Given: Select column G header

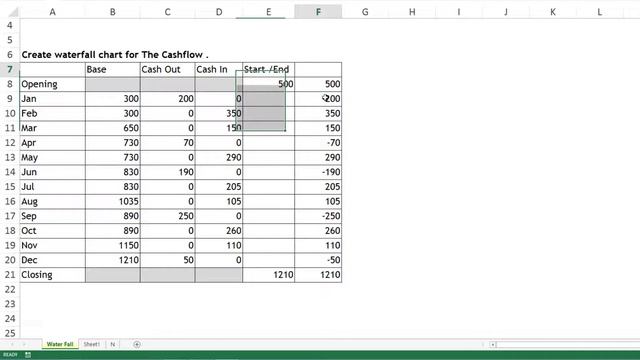Looking at the screenshot, I should [x=365, y=12].
